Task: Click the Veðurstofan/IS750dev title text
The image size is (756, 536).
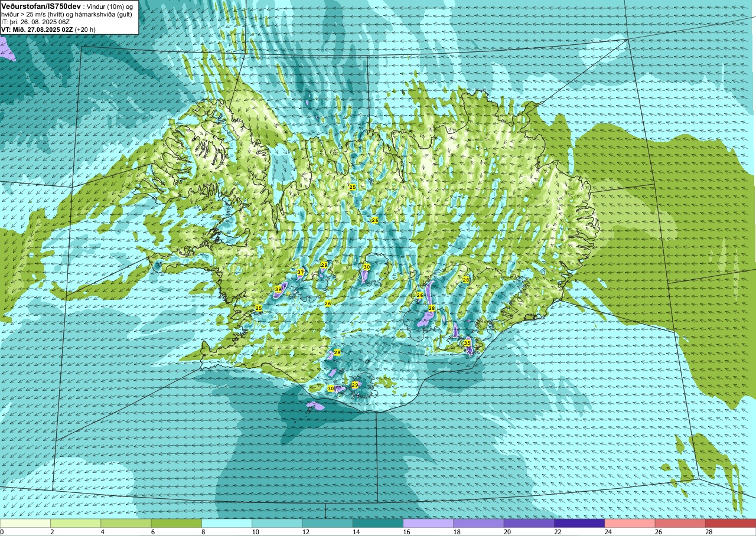Action: click(x=41, y=5)
